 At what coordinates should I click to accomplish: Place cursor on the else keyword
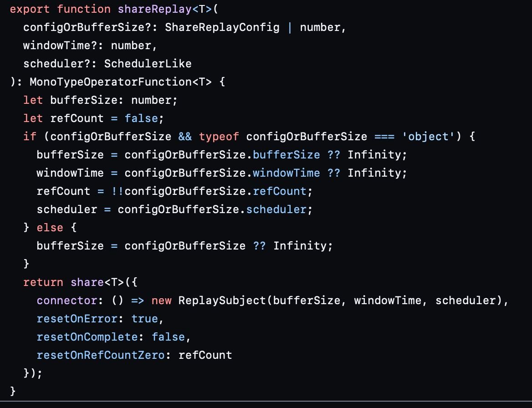pyautogui.click(x=50, y=228)
